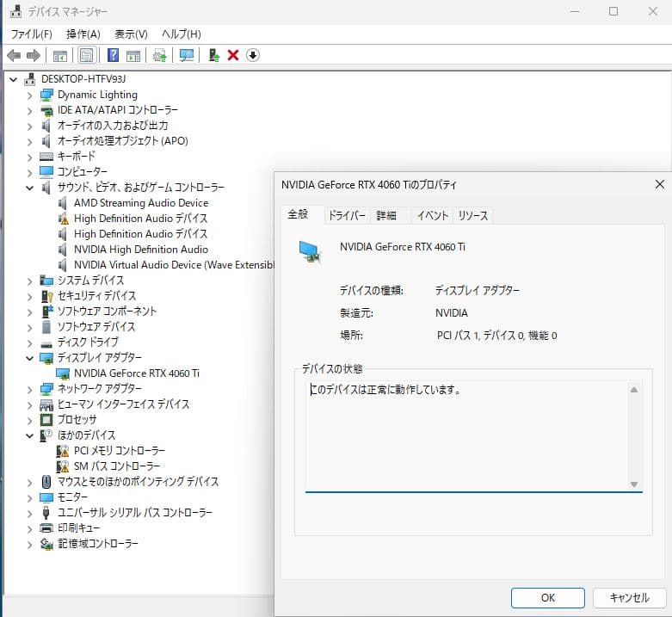The image size is (672, 617).
Task: Select AMD Streaming Audio Device
Action: [x=141, y=203]
